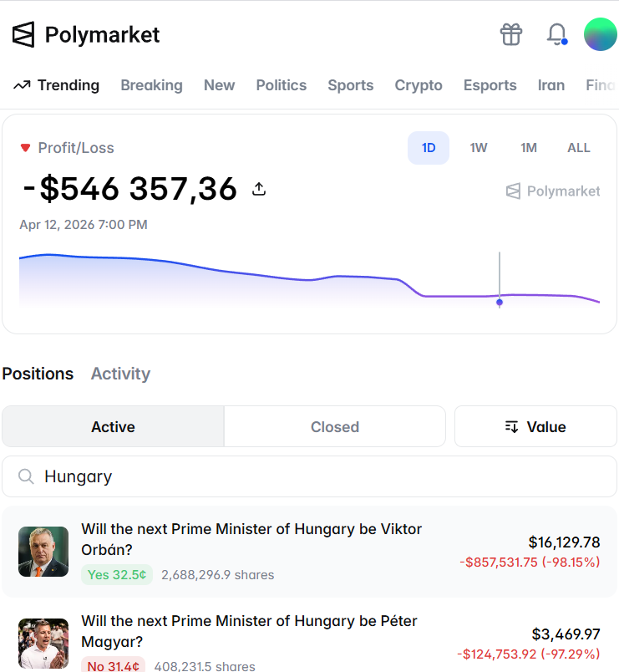Open the gift rewards icon
The width and height of the screenshot is (619, 672).
511,34
